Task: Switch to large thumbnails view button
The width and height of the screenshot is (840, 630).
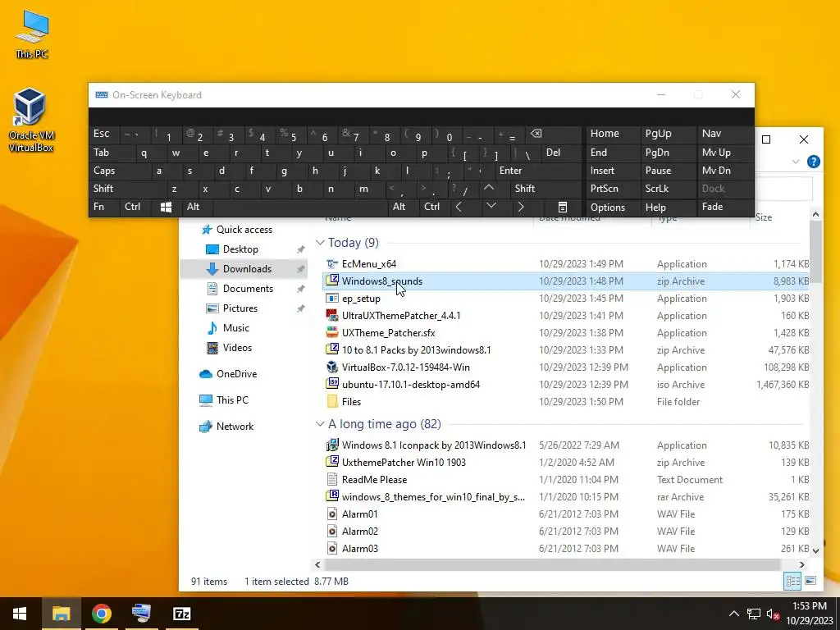Action: point(810,582)
